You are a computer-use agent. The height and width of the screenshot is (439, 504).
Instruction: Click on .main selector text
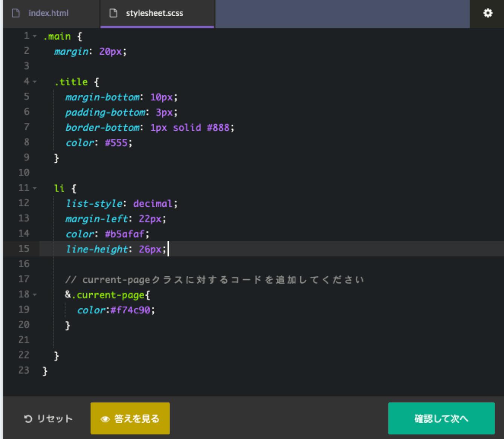click(57, 37)
